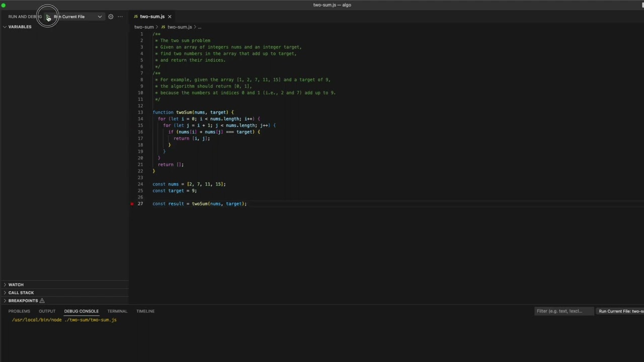Open launch.json via the gear icon
The width and height of the screenshot is (644, 362).
tap(111, 17)
